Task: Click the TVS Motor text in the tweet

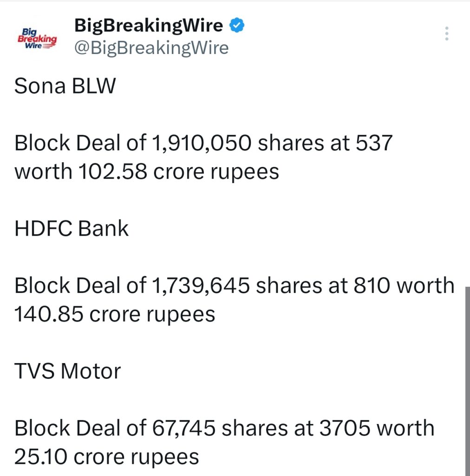Action: (x=67, y=370)
